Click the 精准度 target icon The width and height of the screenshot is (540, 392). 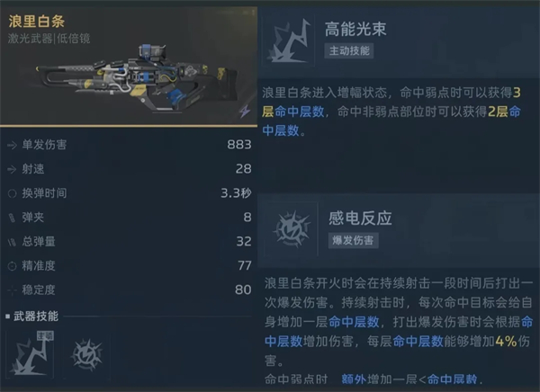[12, 266]
